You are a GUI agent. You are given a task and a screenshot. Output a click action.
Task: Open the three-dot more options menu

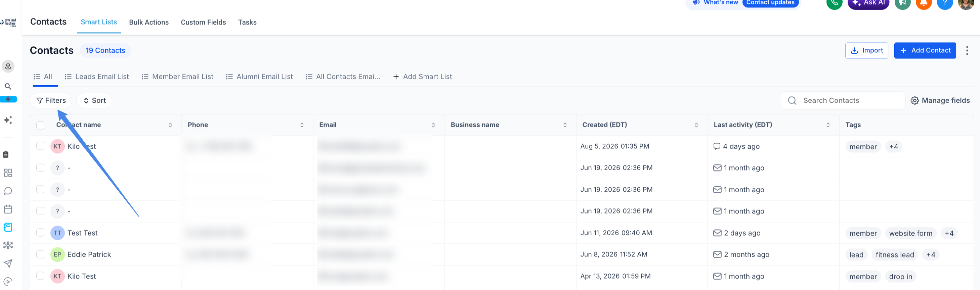point(967,51)
